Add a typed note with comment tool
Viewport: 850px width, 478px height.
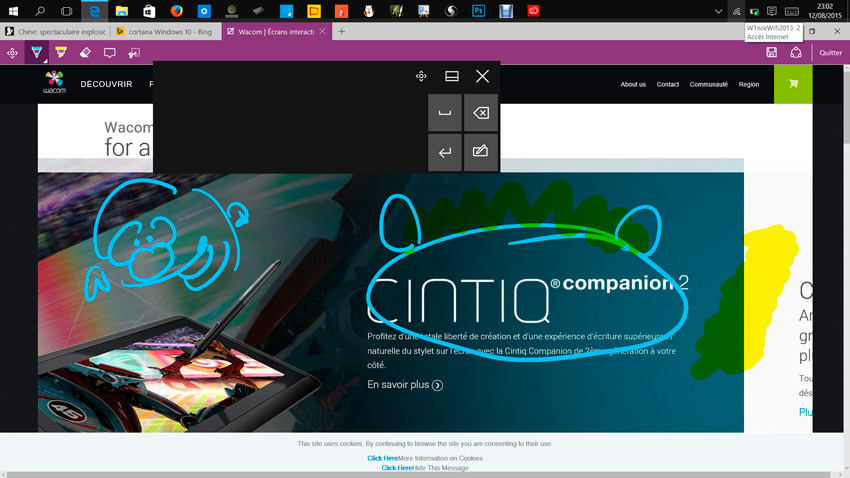pos(110,53)
